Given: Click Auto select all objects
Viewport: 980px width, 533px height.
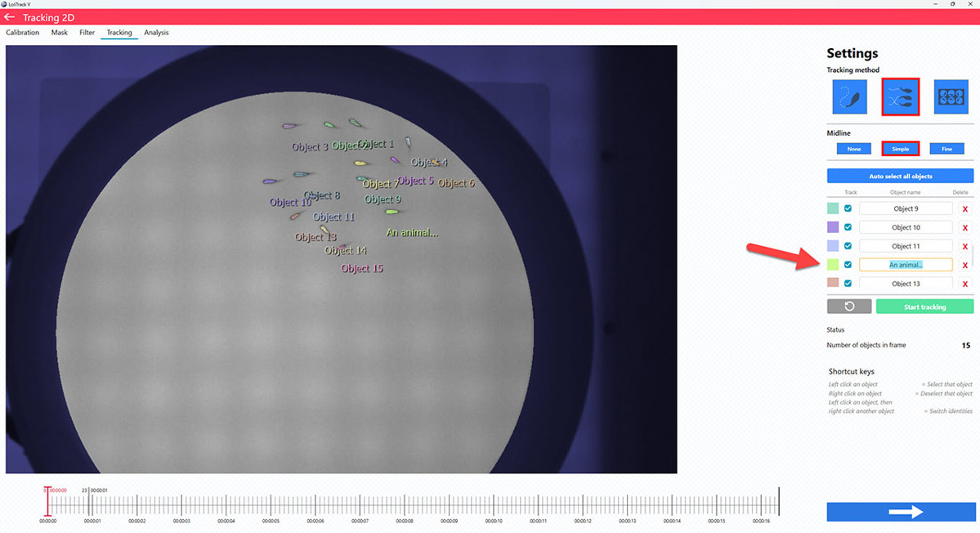Looking at the screenshot, I should (x=900, y=177).
